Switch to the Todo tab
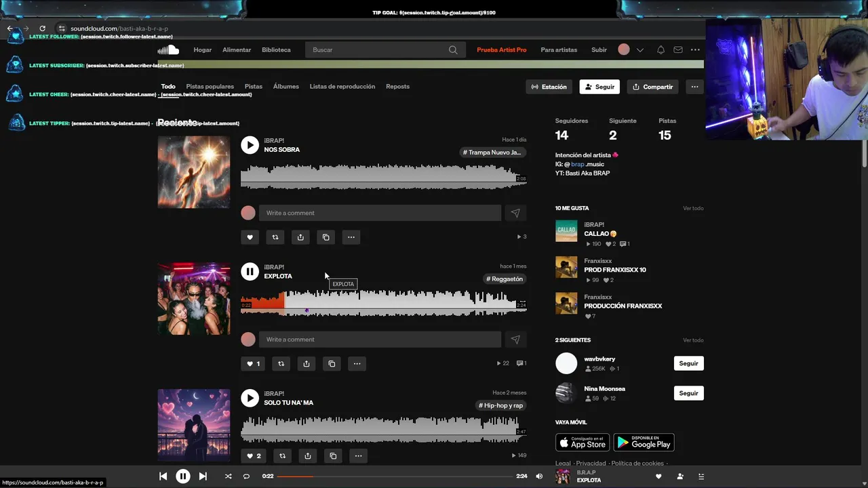Image resolution: width=868 pixels, height=488 pixels. point(168,87)
